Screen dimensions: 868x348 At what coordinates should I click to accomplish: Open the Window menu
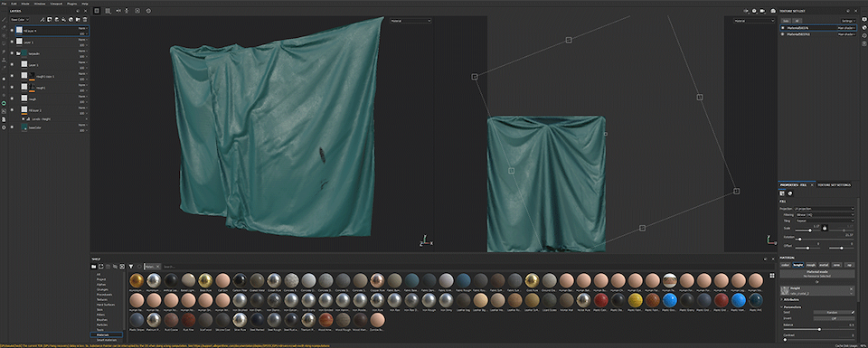point(40,4)
